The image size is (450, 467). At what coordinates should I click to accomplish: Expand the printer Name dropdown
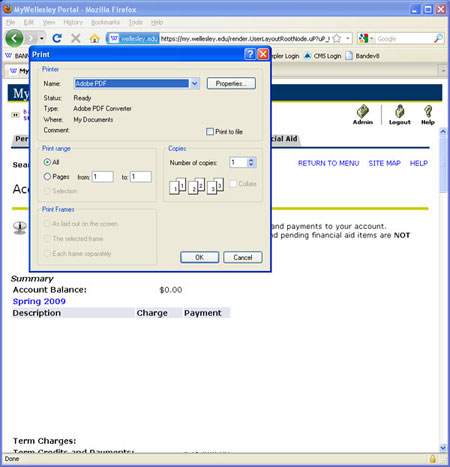coord(195,83)
